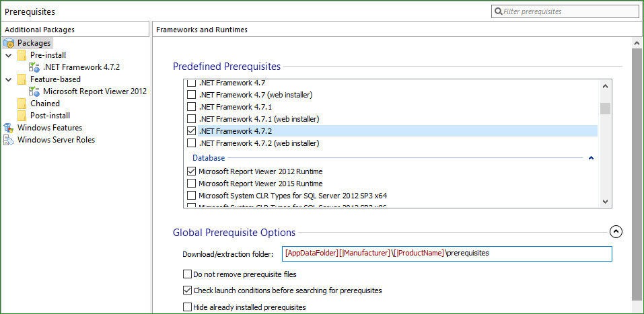Click the search magnifier icon

(499, 11)
